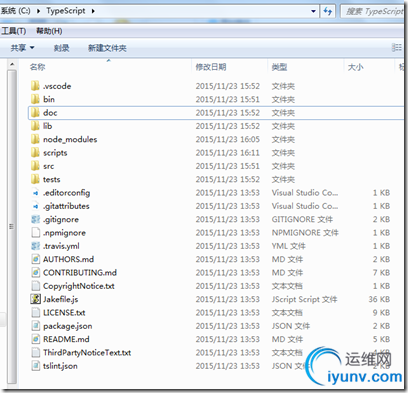This screenshot has height=393, width=408.
Task: Select the file name package.json
Action: click(68, 326)
